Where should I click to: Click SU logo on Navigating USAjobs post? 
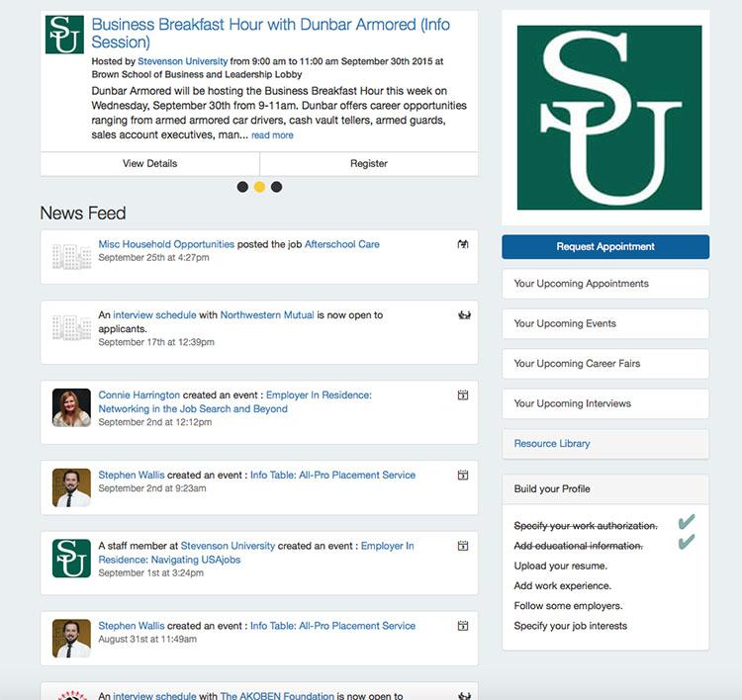pos(71,558)
